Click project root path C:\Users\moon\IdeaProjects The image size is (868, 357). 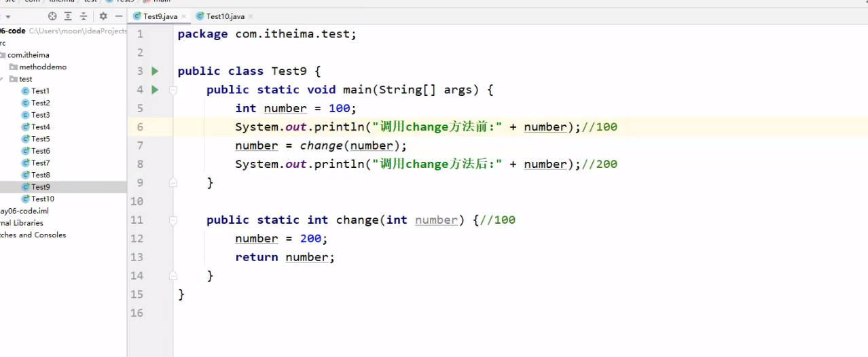coord(78,31)
